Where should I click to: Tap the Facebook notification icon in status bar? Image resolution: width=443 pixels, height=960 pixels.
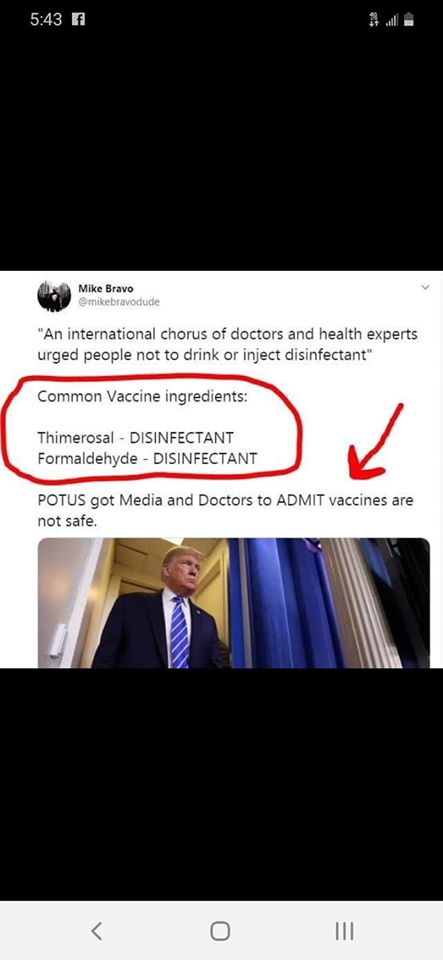78,20
